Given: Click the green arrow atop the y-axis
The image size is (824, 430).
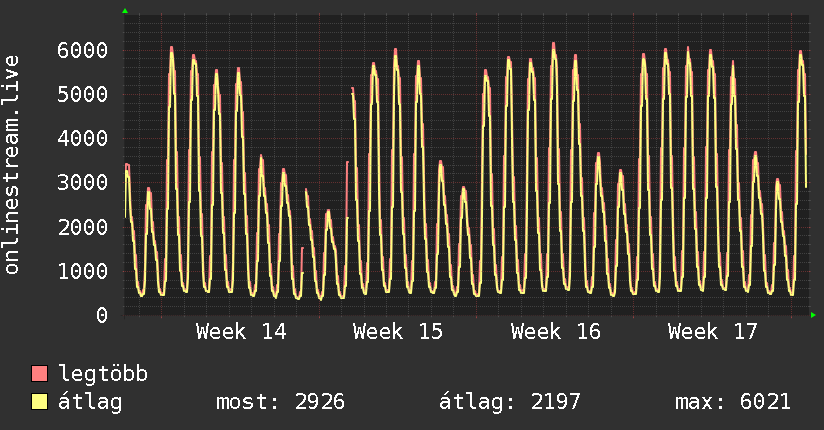Looking at the screenshot, I should click(125, 11).
